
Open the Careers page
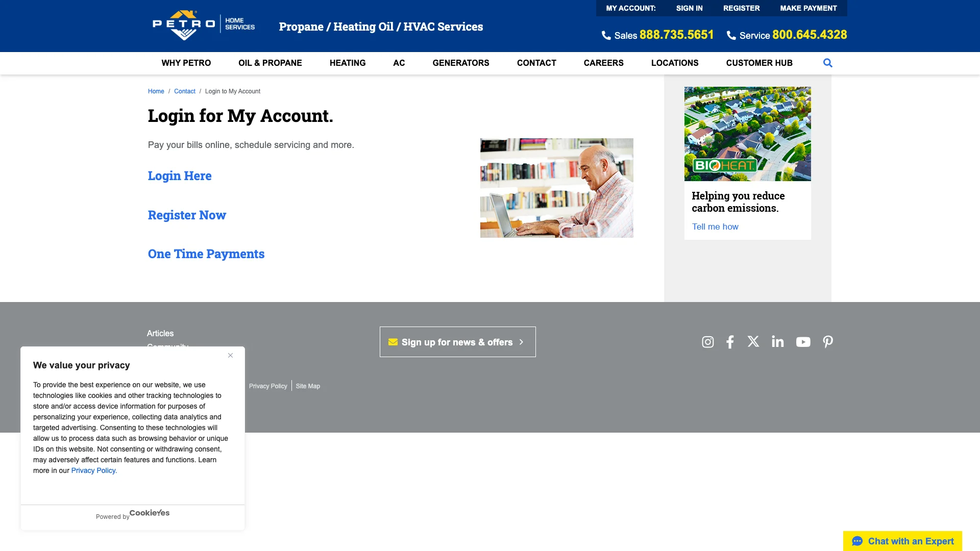click(x=604, y=63)
